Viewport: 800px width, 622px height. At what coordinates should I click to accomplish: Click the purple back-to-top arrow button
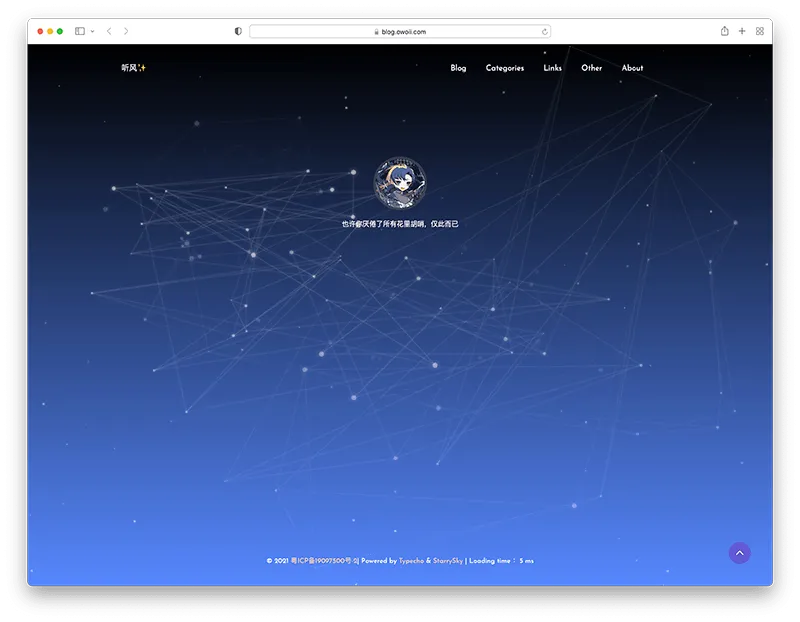click(x=739, y=553)
